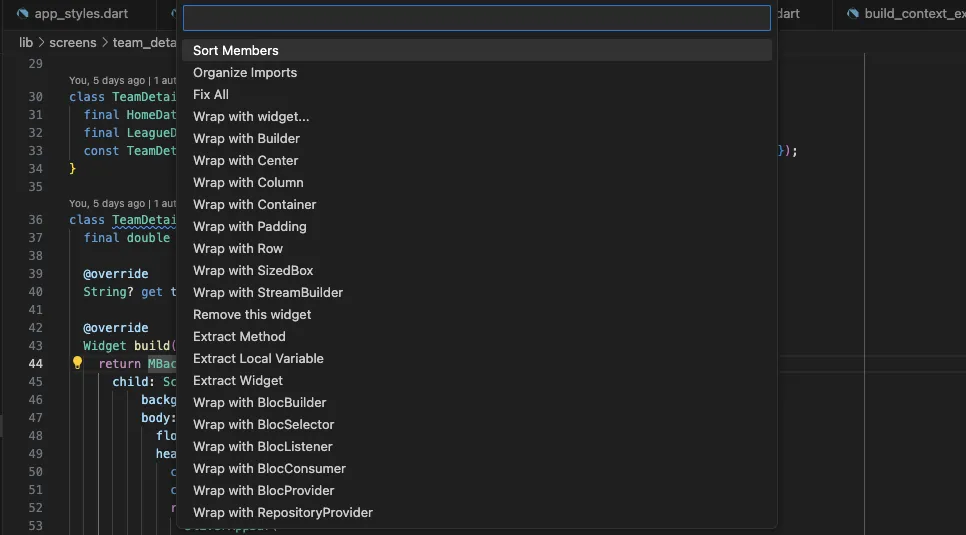The image size is (966, 535).
Task: Select Extract Widget refactor
Action: point(238,380)
